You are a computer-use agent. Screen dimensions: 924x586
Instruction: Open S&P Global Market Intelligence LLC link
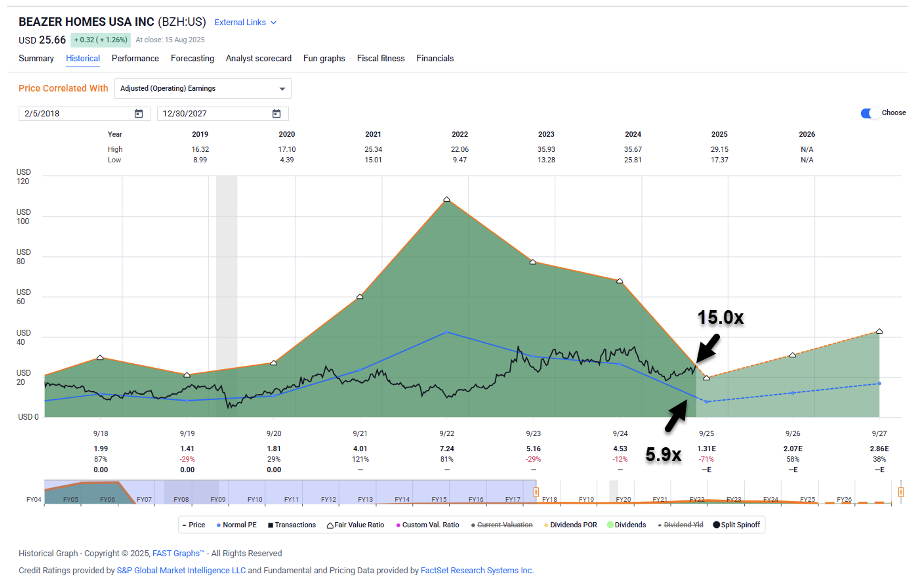[x=181, y=570]
